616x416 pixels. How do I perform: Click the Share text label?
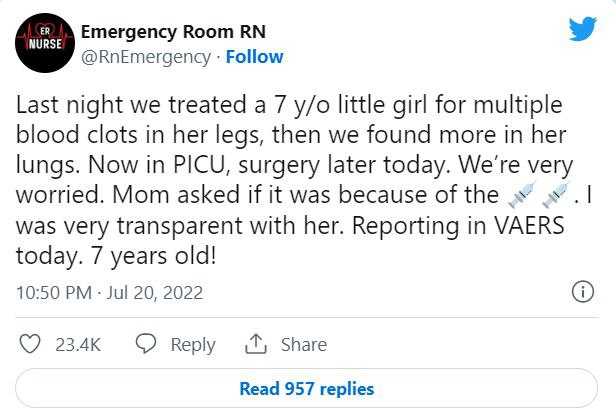pos(303,344)
